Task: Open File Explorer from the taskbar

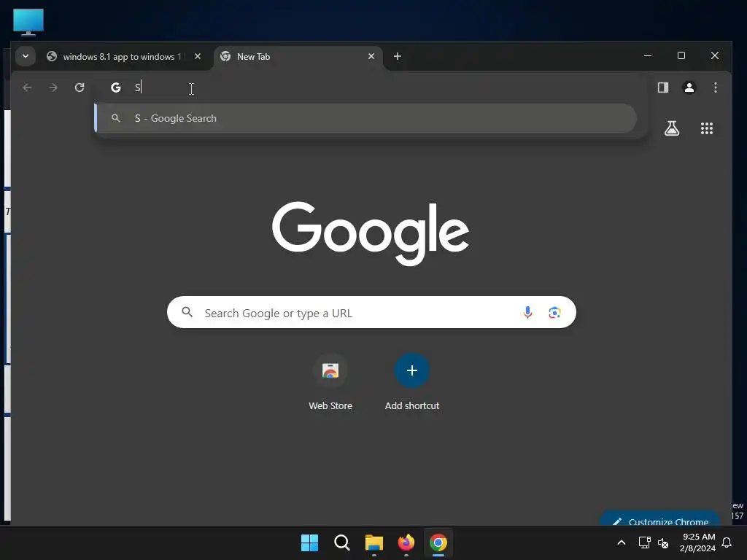Action: (374, 542)
